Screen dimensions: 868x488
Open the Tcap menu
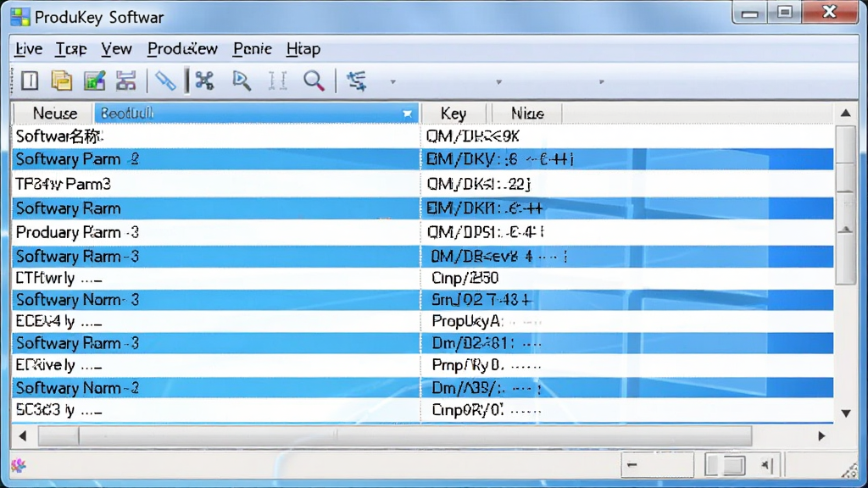point(71,49)
